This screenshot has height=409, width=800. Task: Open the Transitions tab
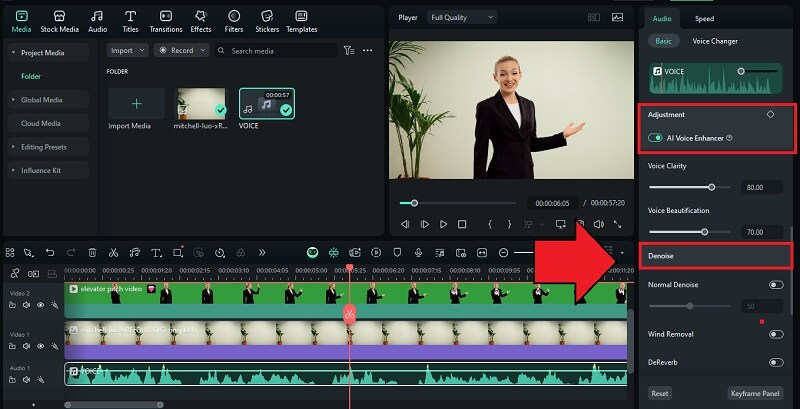coord(166,22)
